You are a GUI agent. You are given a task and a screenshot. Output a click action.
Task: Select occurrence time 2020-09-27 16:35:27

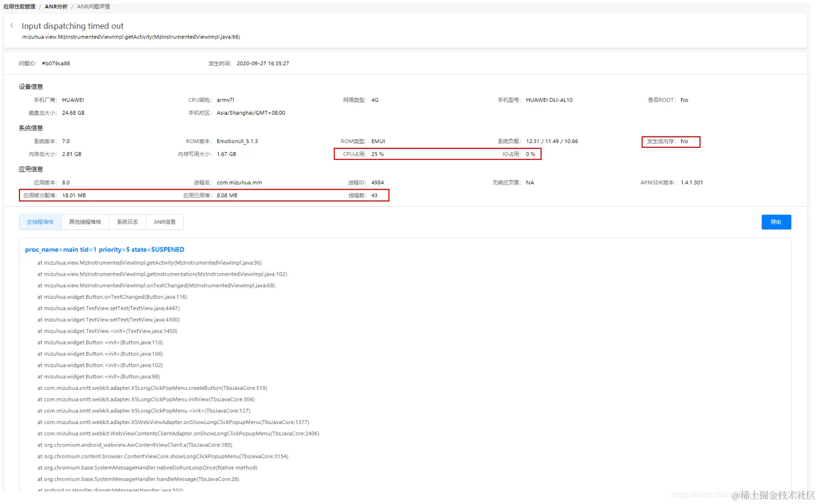point(263,64)
